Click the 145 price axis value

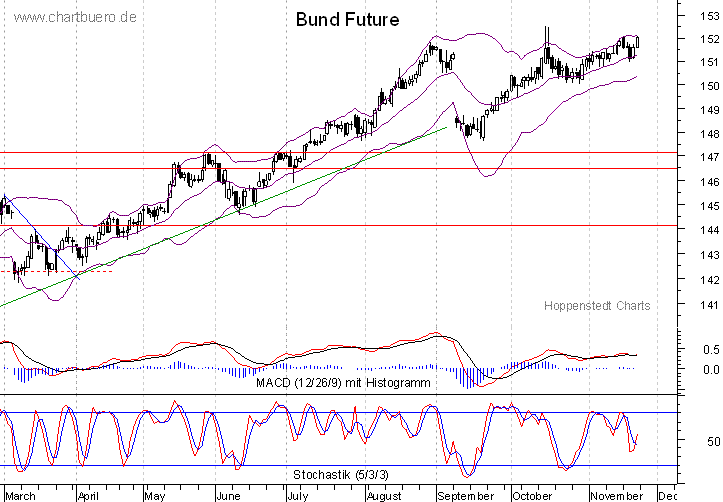coord(709,206)
